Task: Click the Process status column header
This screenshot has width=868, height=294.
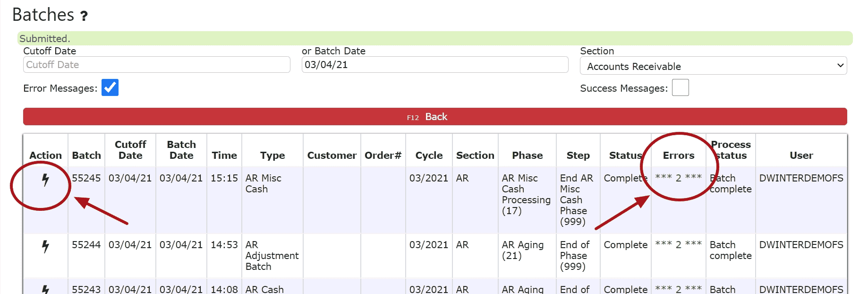Action: (730, 150)
